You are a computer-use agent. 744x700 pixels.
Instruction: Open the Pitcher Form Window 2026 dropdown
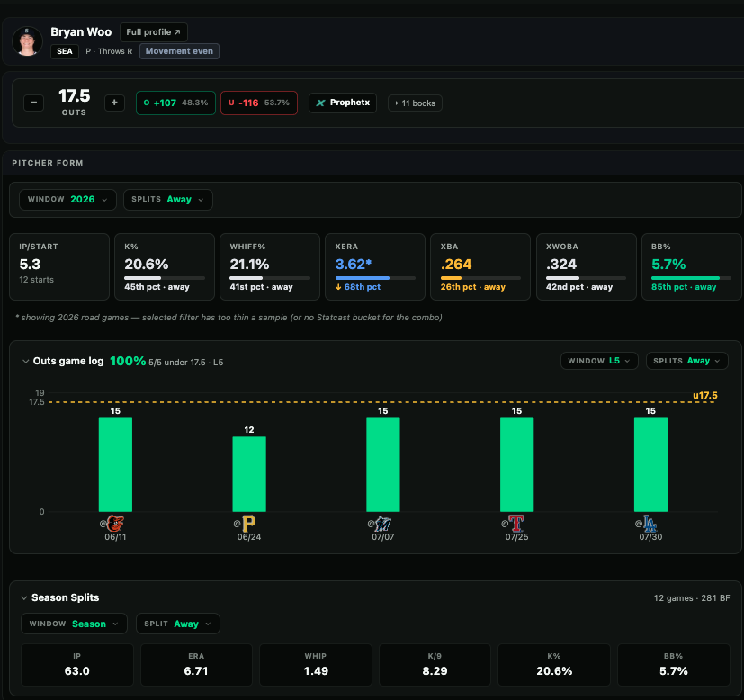67,200
